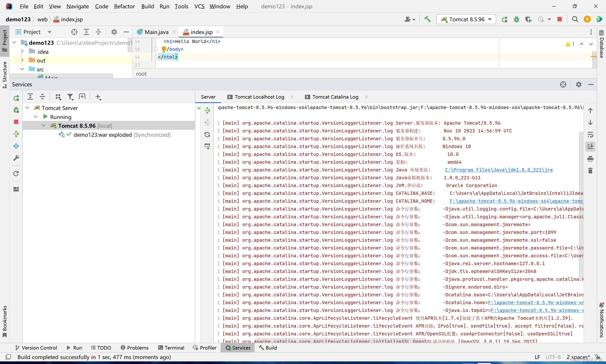Expand the Tomcat 8.5.96 server node
Screen dimensions: 606x364
(43, 125)
